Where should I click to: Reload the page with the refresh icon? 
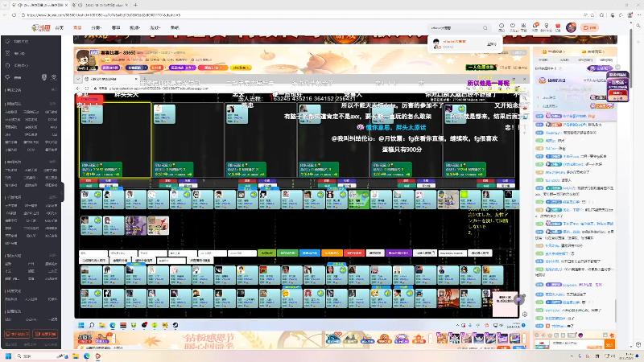tap(14, 14)
